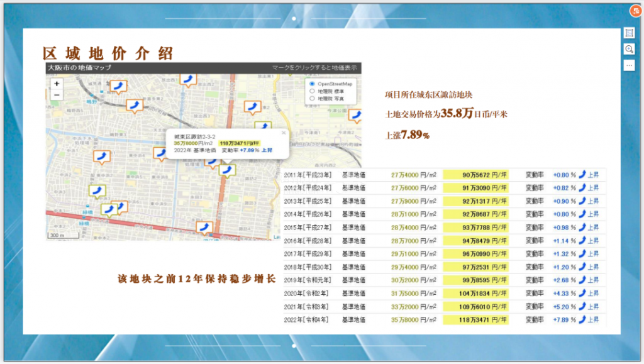Click the 上昇 link in the 2020年 row
Viewport: 644px width, 364px height.
[593, 294]
